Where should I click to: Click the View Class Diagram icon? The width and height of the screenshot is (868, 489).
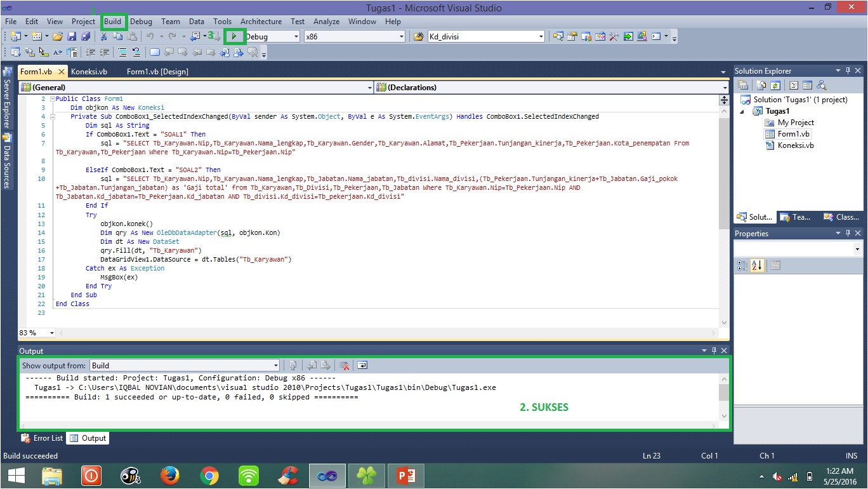[822, 84]
